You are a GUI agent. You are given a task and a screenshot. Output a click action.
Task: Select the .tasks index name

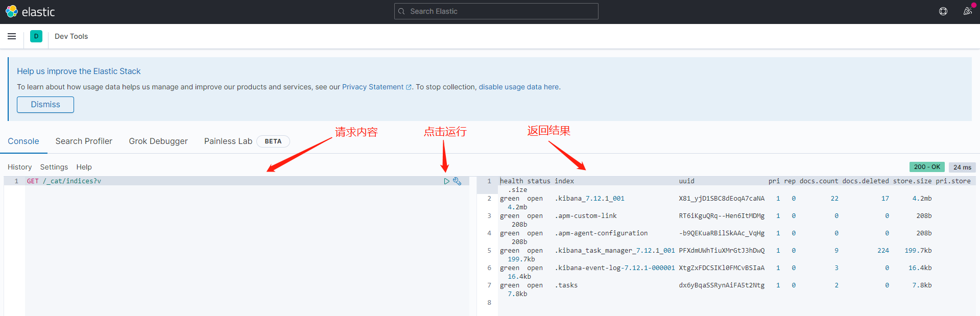pyautogui.click(x=566, y=285)
